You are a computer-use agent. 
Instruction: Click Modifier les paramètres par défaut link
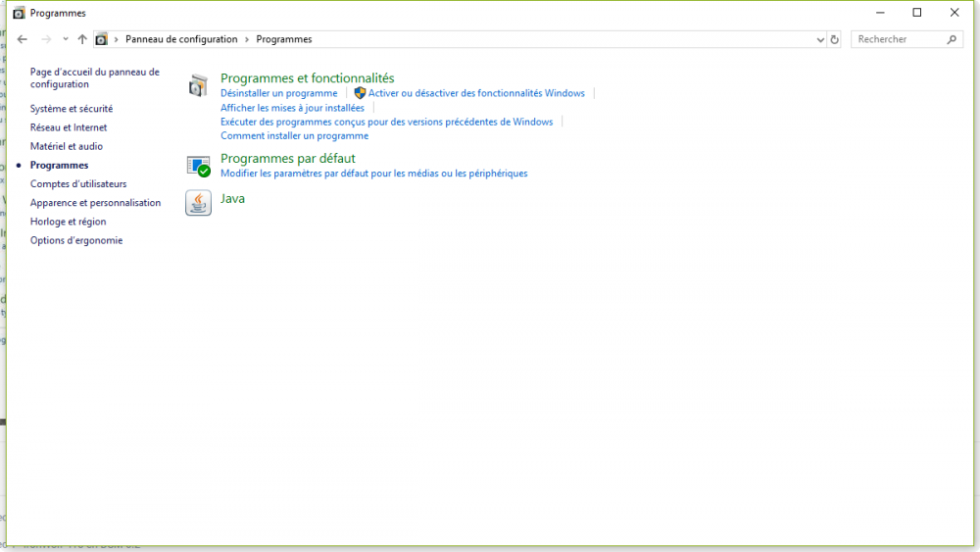point(373,174)
